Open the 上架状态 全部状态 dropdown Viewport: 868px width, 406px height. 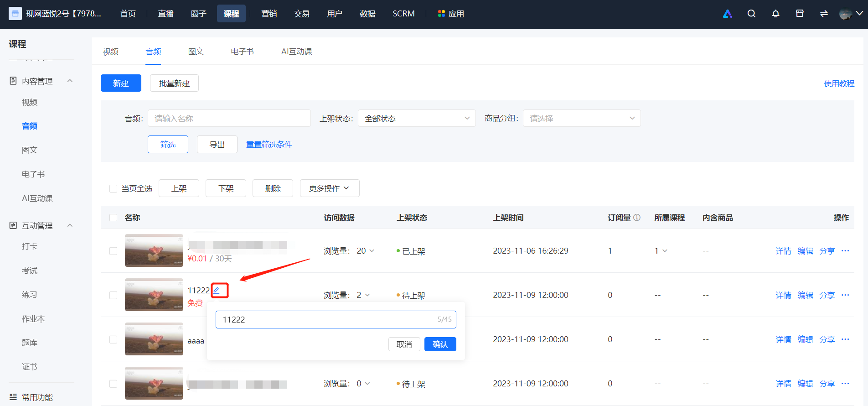point(417,118)
